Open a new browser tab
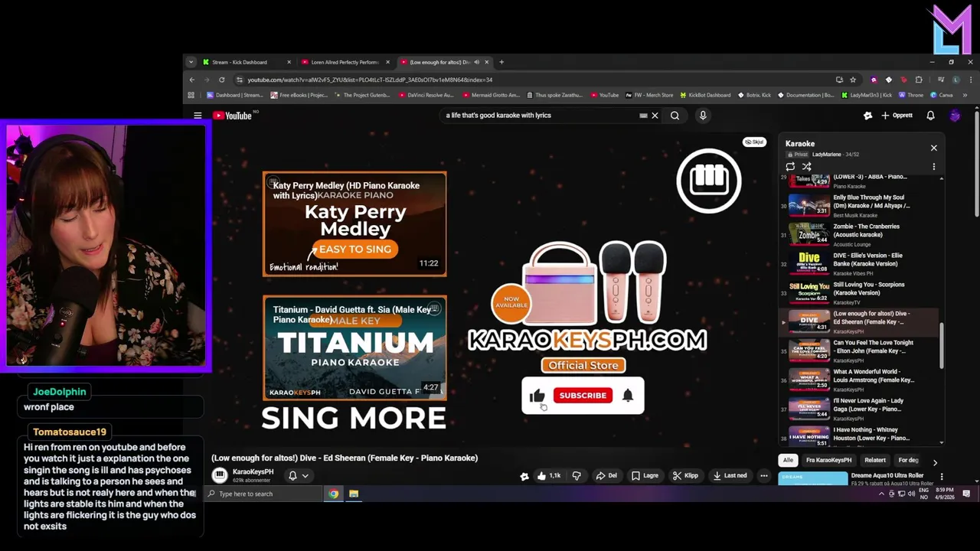 click(x=501, y=62)
